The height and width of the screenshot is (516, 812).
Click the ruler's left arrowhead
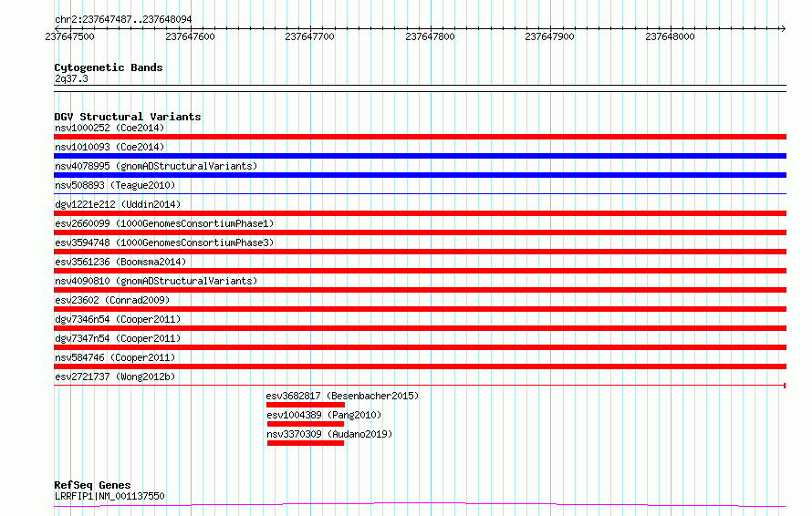(57, 28)
